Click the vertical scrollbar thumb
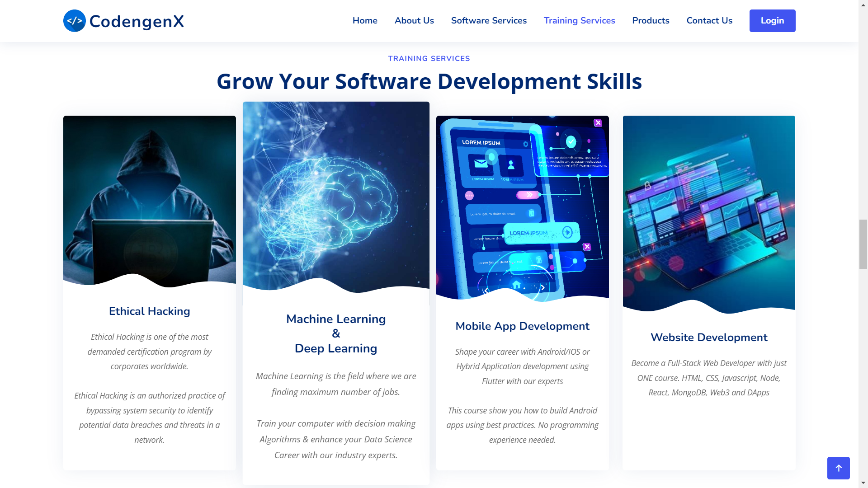868x488 pixels. coord(863,244)
